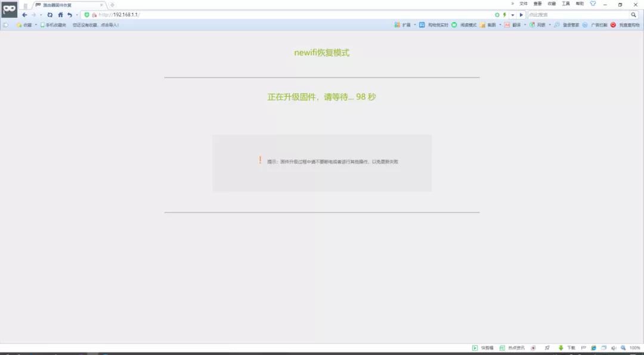Open the 文件 menu
The width and height of the screenshot is (644, 355).
pos(524,4)
